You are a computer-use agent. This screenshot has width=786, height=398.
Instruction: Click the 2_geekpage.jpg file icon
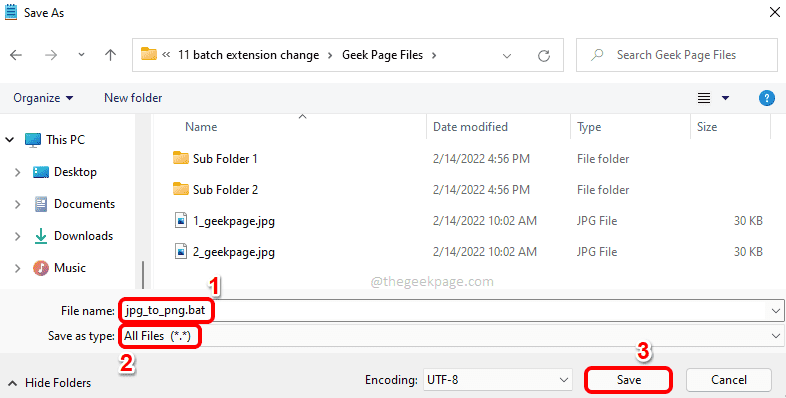pyautogui.click(x=181, y=251)
